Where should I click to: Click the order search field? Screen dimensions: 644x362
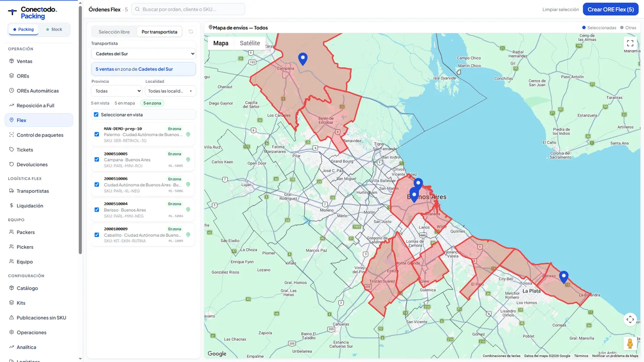pyautogui.click(x=188, y=9)
